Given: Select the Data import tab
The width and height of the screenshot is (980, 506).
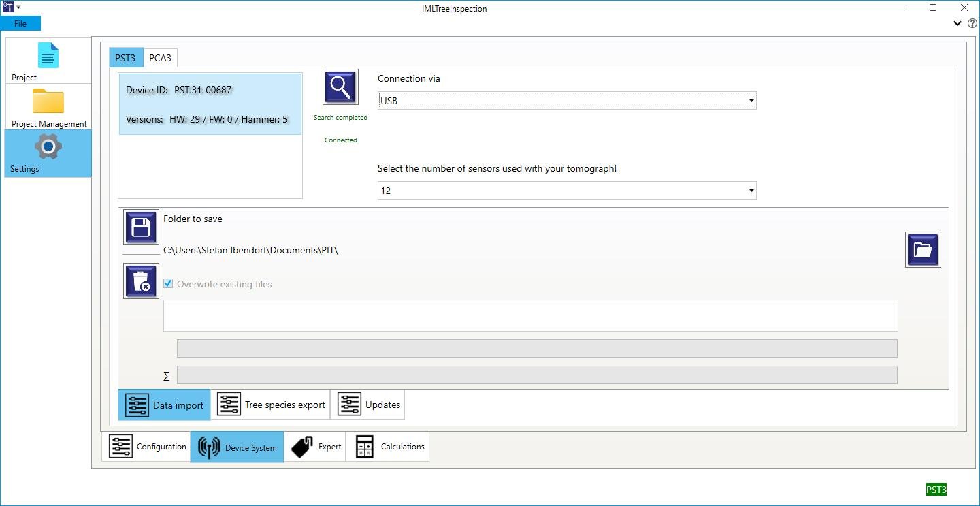Looking at the screenshot, I should point(164,405).
